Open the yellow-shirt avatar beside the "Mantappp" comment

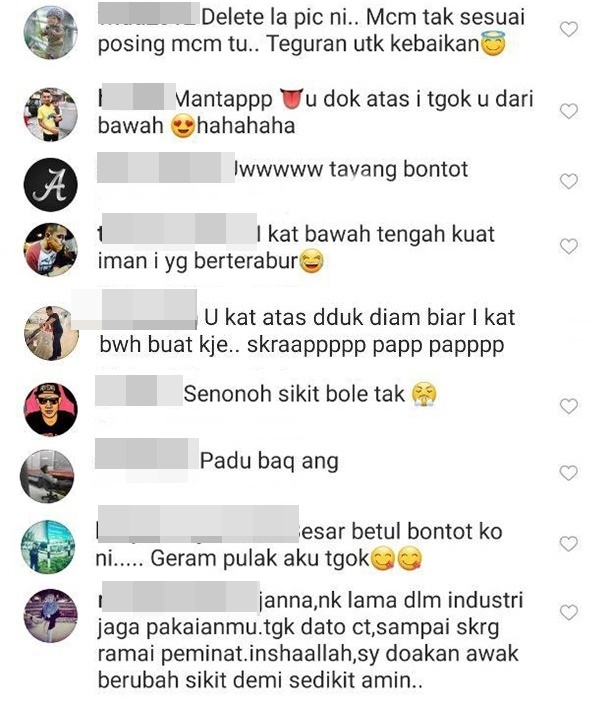coord(51,115)
